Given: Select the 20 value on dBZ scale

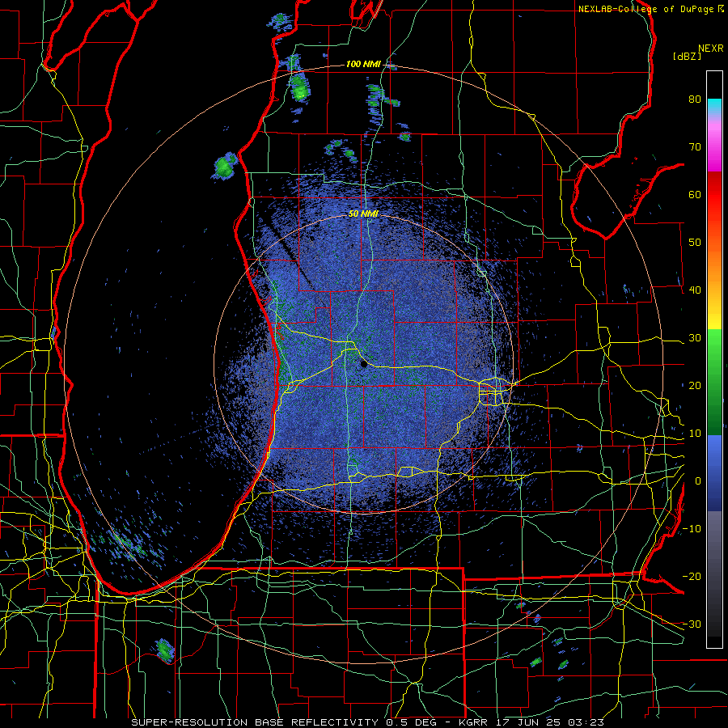Looking at the screenshot, I should point(695,386).
